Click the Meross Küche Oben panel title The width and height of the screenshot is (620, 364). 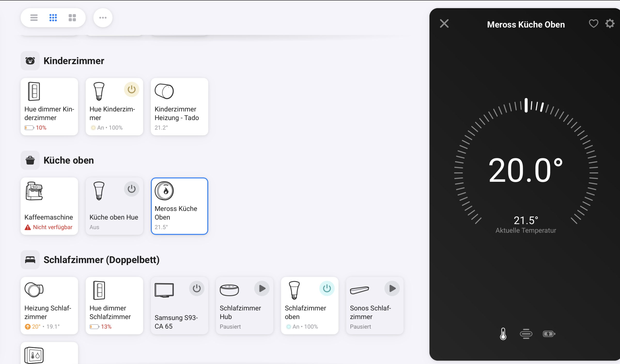(526, 24)
